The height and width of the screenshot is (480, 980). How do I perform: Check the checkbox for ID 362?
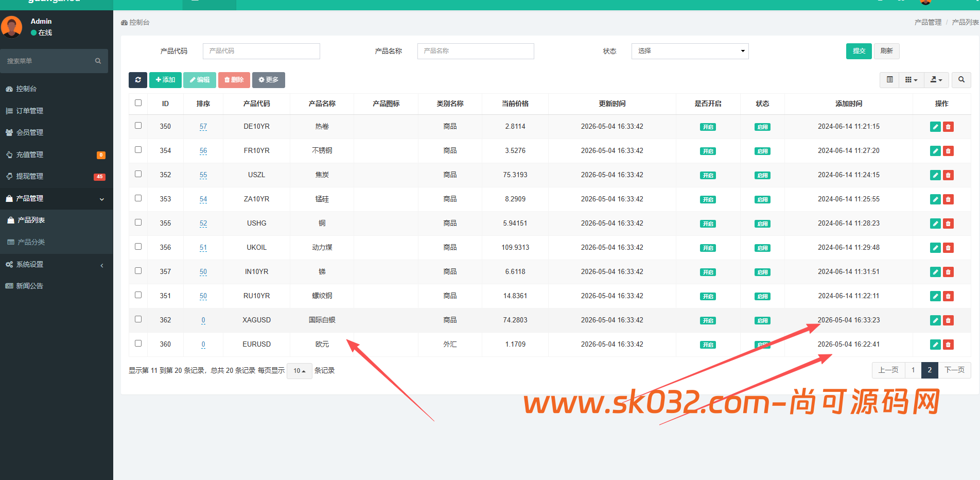click(138, 319)
